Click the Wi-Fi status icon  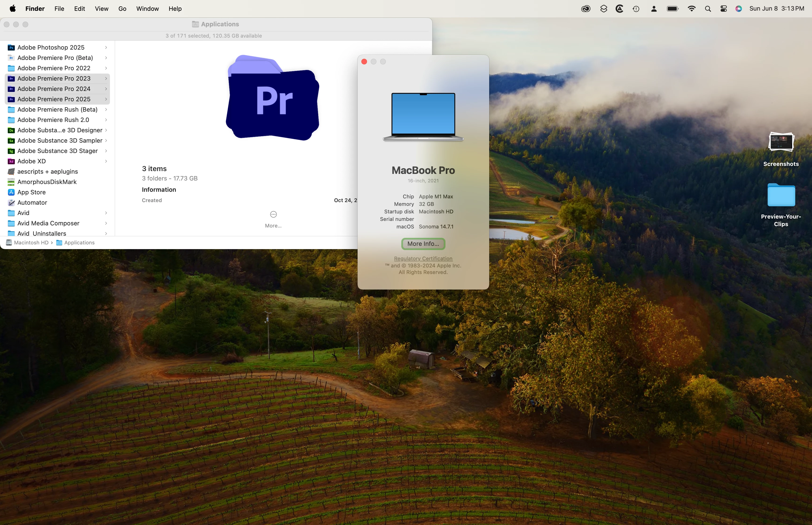point(691,9)
